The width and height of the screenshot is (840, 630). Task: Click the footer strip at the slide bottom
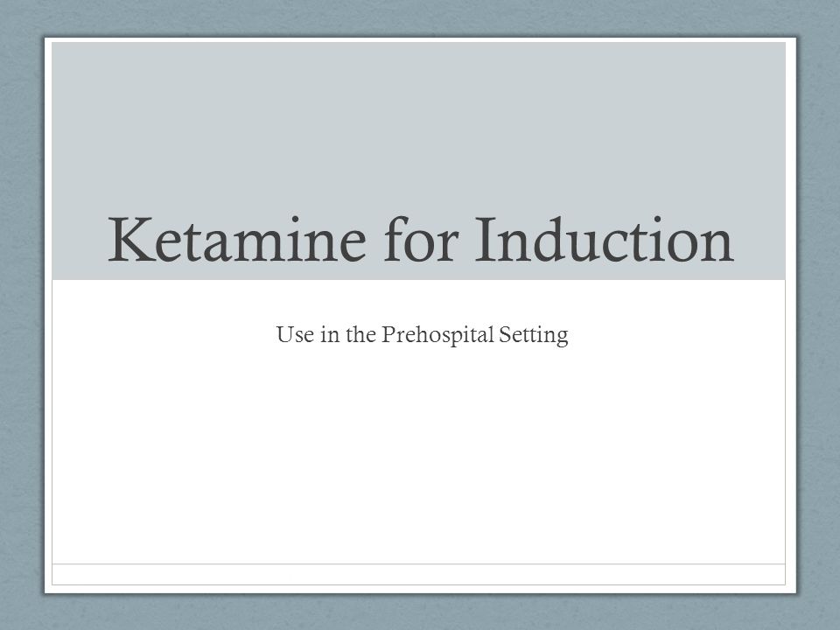[x=418, y=574]
